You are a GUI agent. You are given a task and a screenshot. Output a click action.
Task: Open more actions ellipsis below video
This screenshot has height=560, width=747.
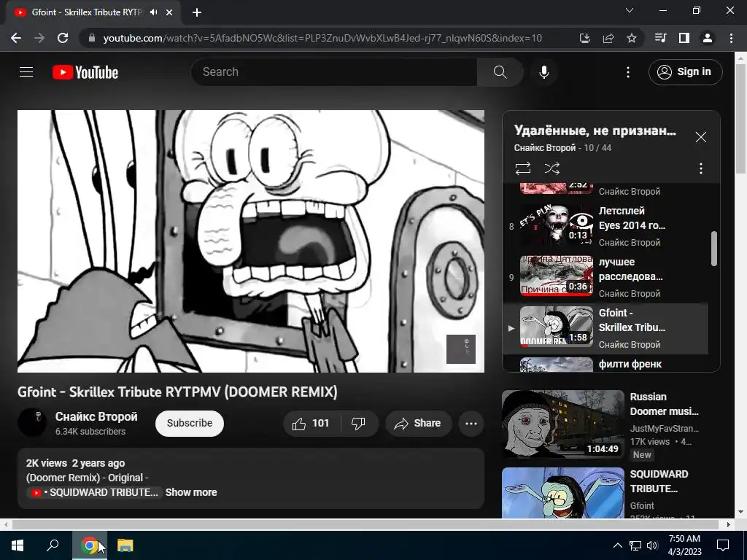[x=471, y=424]
